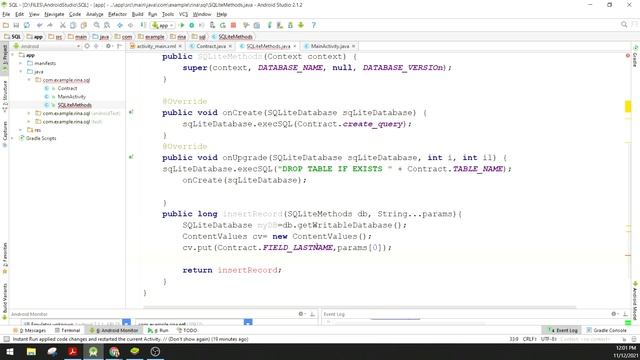Click the Help question mark icon
Screen dimensions: 640x360
coord(313,25)
